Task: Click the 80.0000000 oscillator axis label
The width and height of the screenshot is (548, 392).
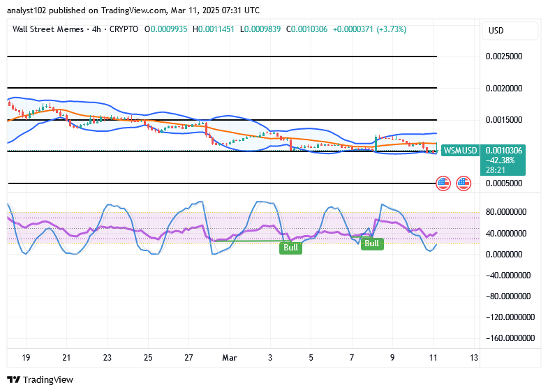Action: (x=505, y=212)
